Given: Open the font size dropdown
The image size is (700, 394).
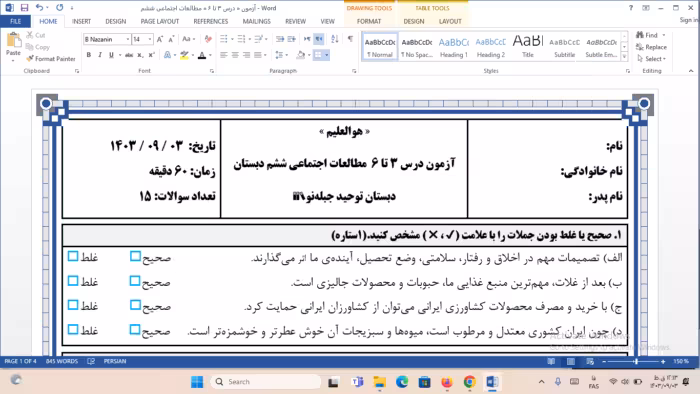Looking at the screenshot, I should [x=150, y=39].
